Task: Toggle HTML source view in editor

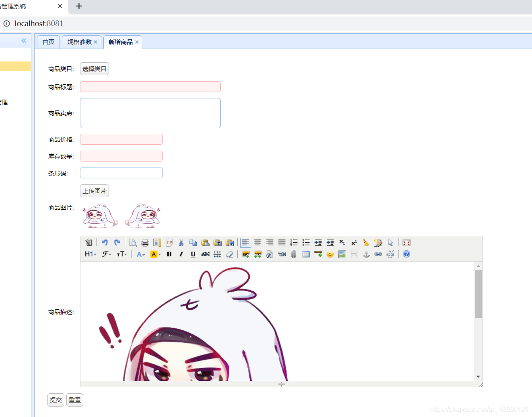Action: click(x=89, y=243)
